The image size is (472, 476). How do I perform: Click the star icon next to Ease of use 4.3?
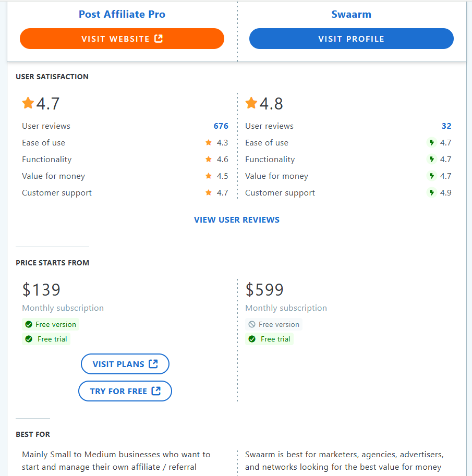208,142
